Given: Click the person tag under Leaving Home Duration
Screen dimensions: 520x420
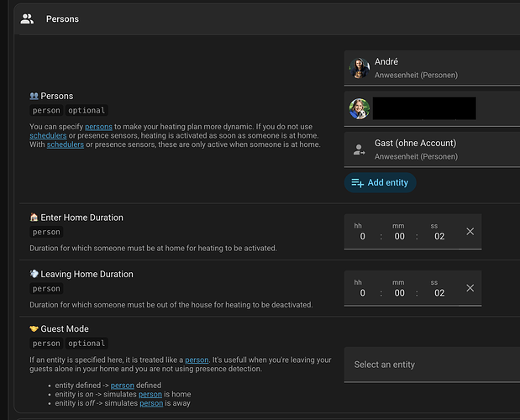Looking at the screenshot, I should point(46,289).
